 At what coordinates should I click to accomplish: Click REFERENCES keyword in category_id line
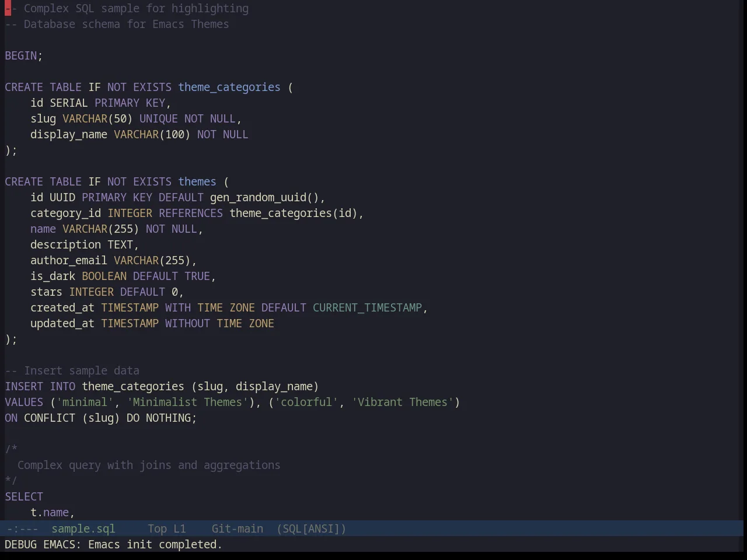point(191,213)
